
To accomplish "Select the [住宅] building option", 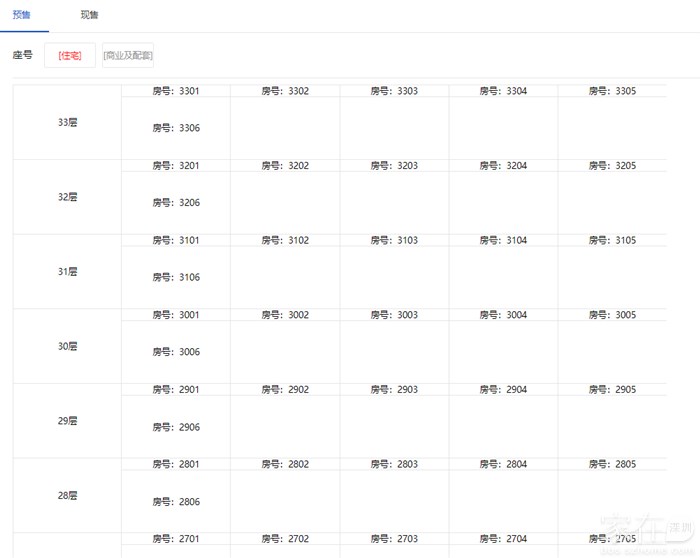I will (70, 55).
